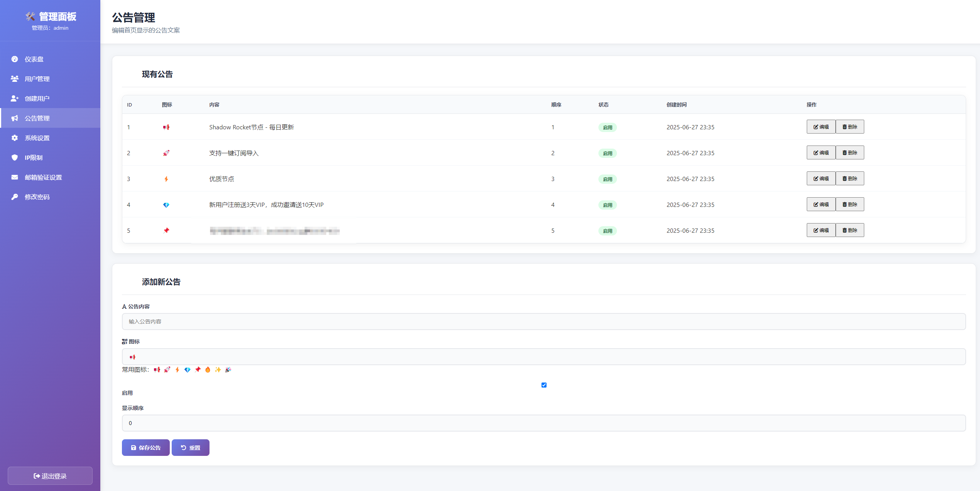The height and width of the screenshot is (491, 980).
Task: Select the party popper emoji icon
Action: point(228,370)
